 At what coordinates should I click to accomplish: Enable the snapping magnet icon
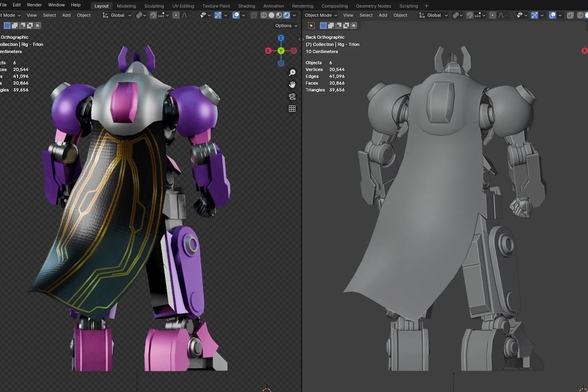pyautogui.click(x=153, y=15)
